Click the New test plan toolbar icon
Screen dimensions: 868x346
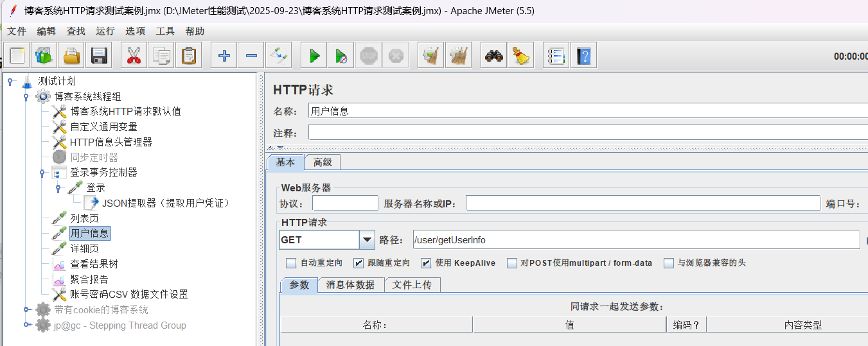[x=17, y=56]
